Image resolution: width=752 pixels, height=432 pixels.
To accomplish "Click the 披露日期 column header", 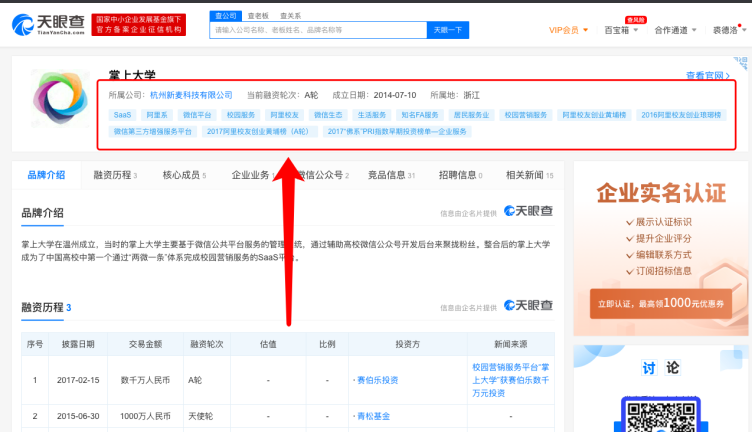I will (x=78, y=344).
